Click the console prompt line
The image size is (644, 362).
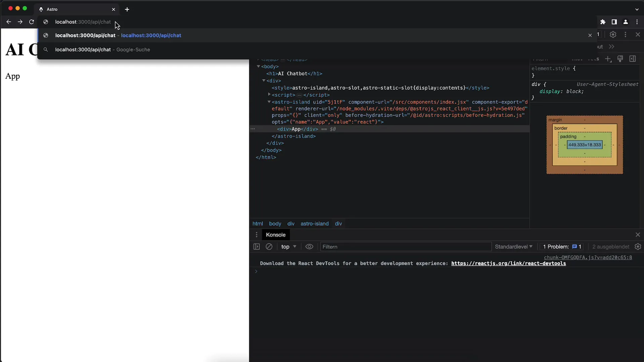coord(447,272)
